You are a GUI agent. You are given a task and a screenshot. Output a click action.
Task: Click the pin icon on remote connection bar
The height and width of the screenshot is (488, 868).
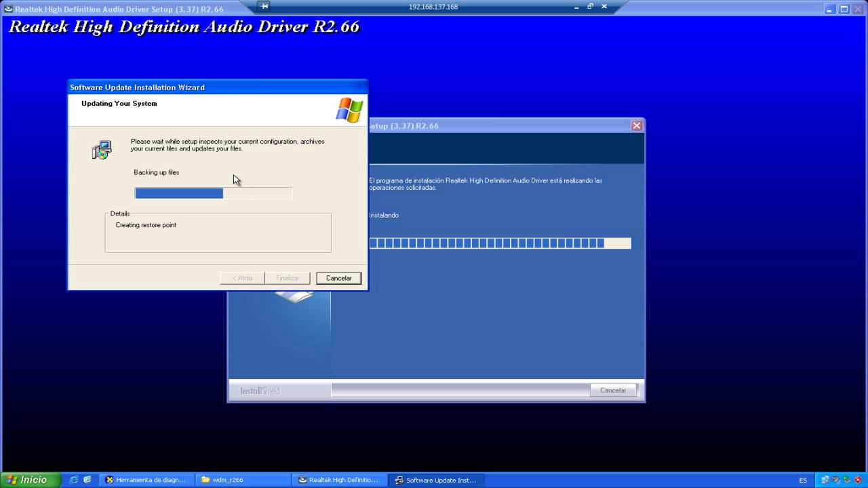[264, 6]
